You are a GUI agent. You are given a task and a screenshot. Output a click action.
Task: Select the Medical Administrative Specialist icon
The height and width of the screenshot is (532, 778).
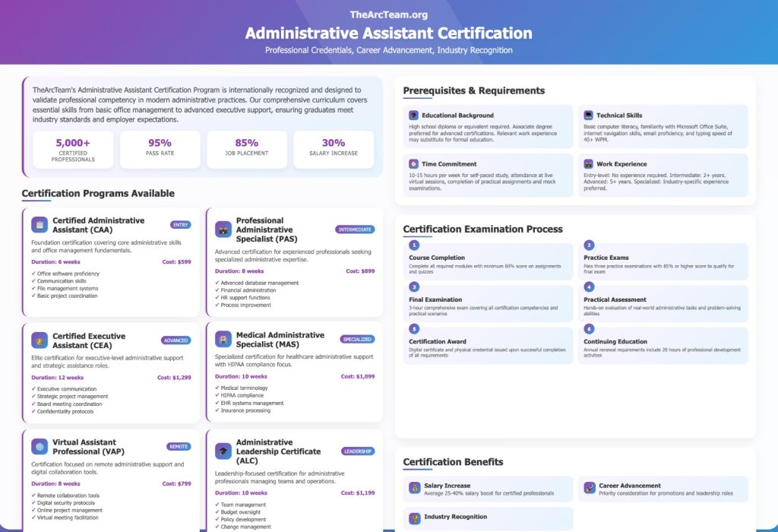click(223, 339)
